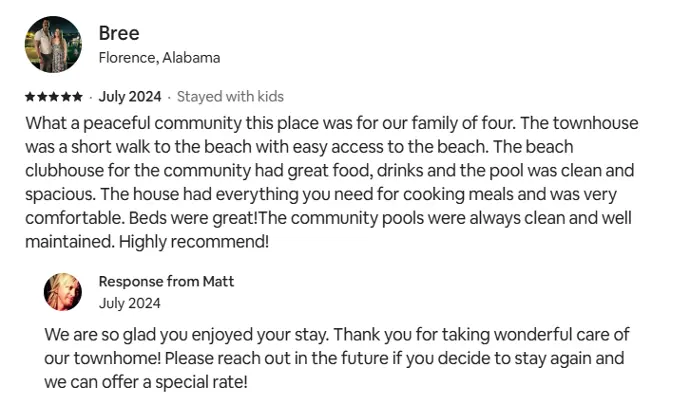Click the reach out in the future sentence
Viewport: 690px width, 404px height.
click(334, 370)
